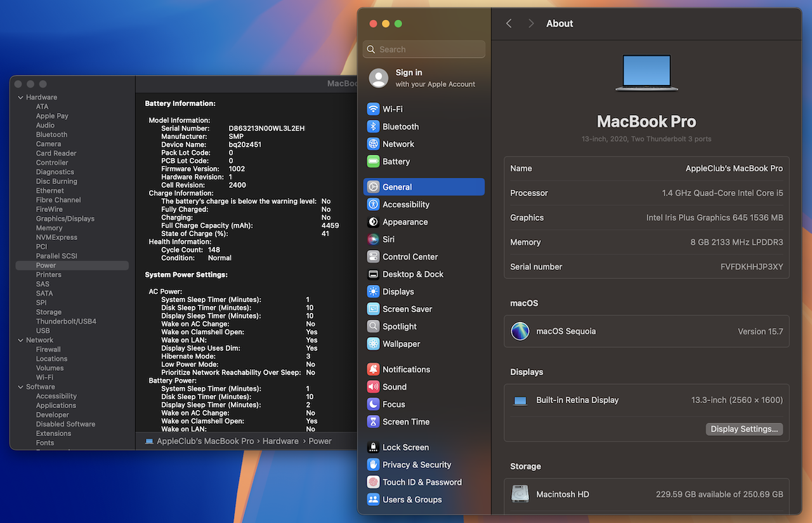Open the Battery icon in System Settings

click(373, 161)
